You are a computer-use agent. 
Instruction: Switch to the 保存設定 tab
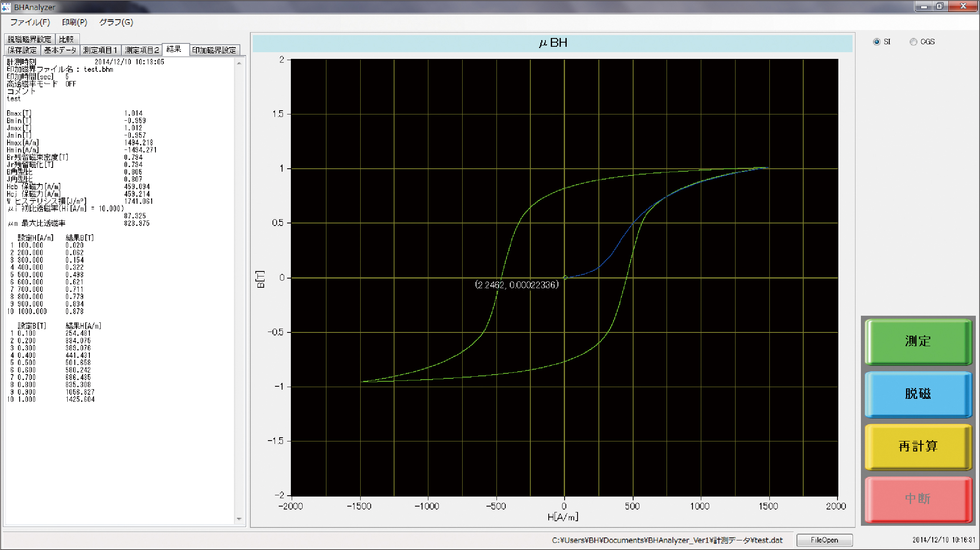click(22, 50)
